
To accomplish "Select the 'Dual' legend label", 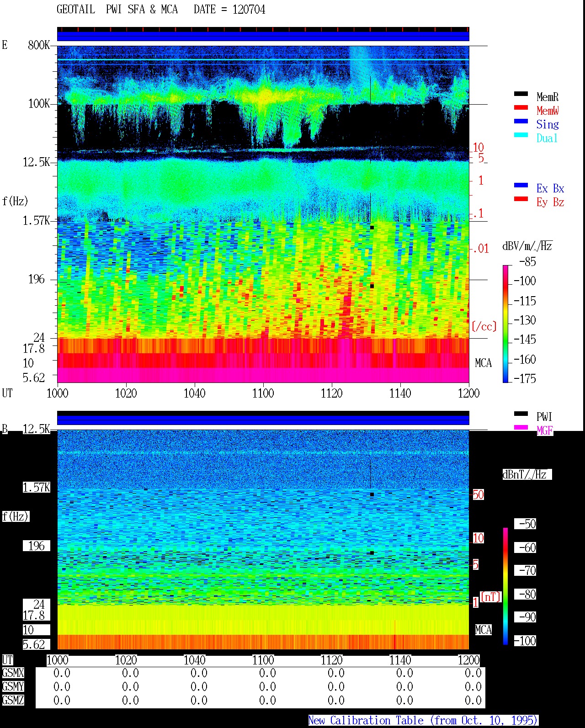I will [x=548, y=138].
